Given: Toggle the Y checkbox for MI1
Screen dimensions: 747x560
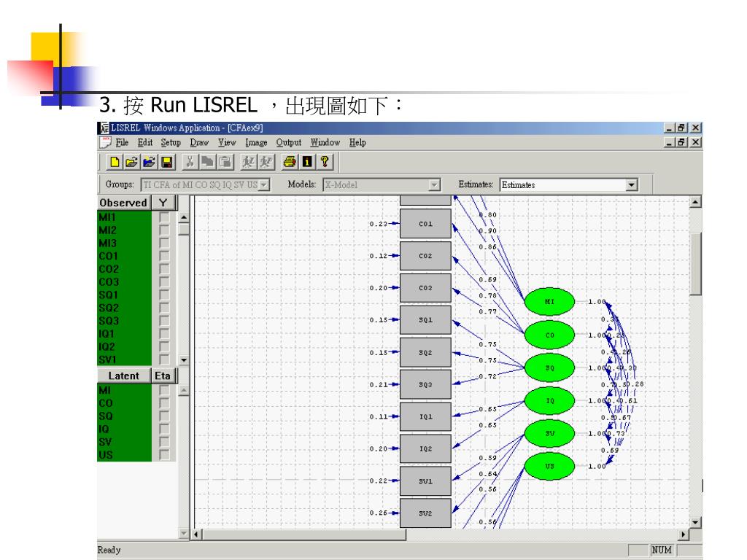Looking at the screenshot, I should (x=164, y=217).
